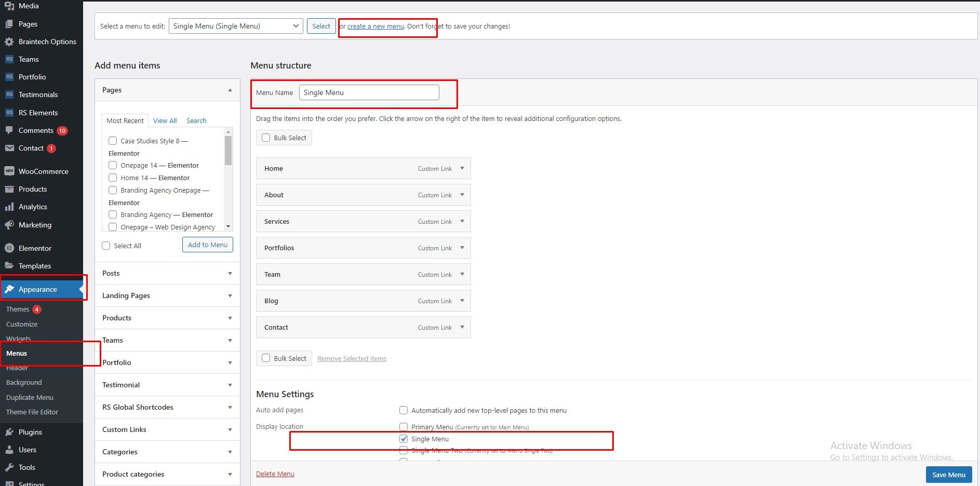Open Duplicate Menu under Appearance

click(x=30, y=397)
